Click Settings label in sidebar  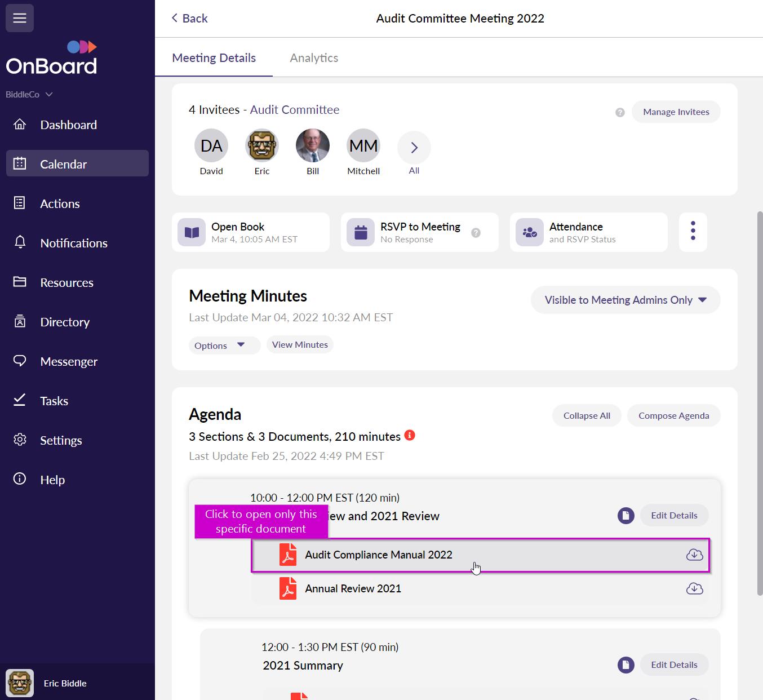click(x=61, y=440)
